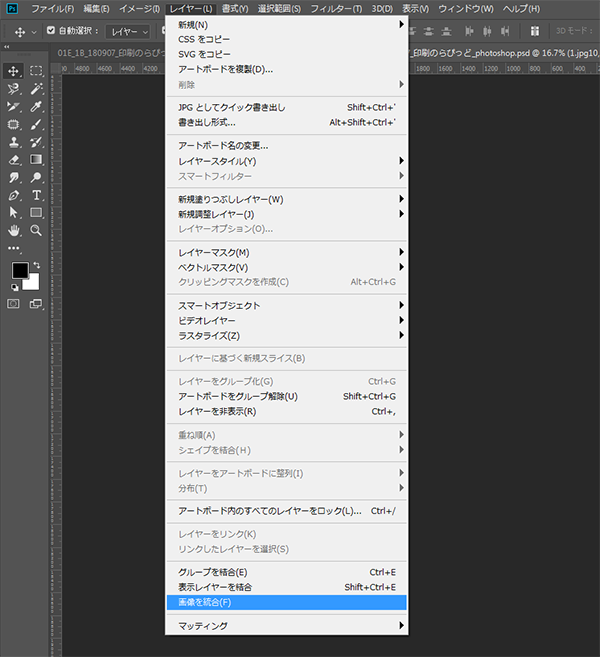The image size is (600, 657).
Task: Swap foreground and background colors
Action: tap(35, 262)
